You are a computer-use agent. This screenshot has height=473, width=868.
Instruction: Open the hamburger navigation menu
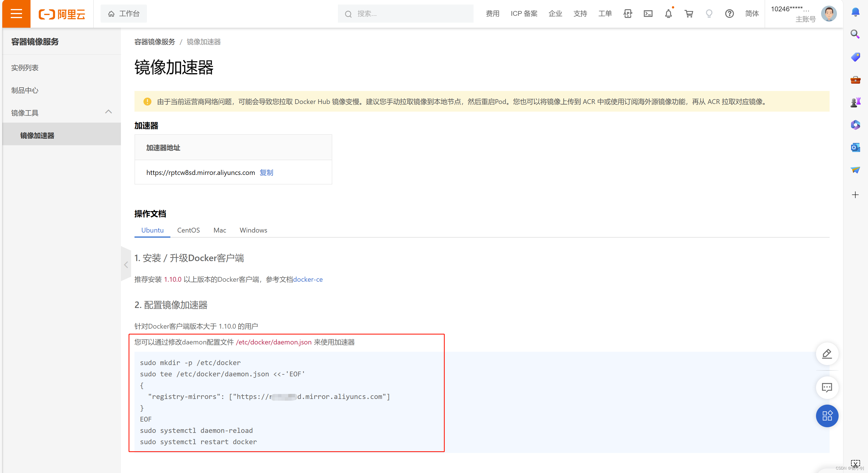(16, 14)
